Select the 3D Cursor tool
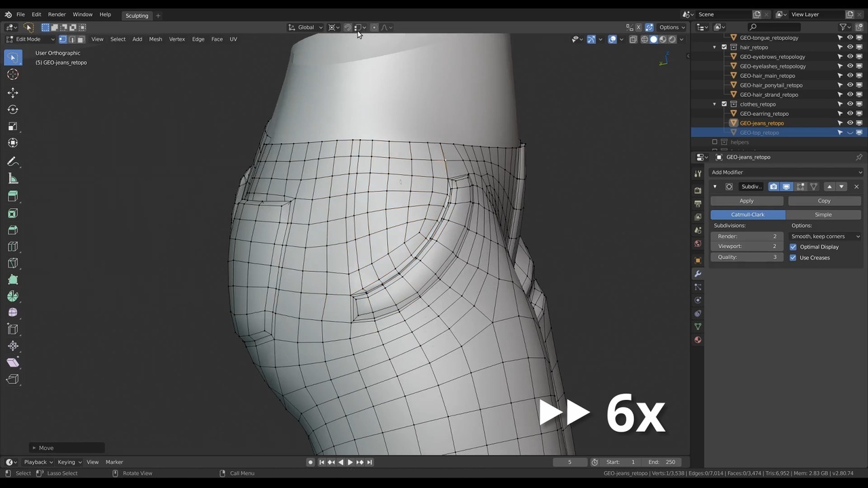868x488 pixels. (13, 75)
